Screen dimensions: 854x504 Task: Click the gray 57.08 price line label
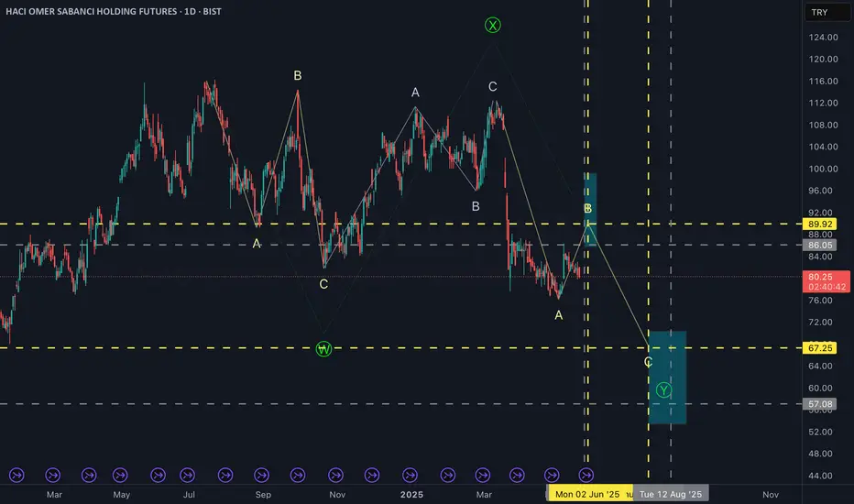(820, 404)
